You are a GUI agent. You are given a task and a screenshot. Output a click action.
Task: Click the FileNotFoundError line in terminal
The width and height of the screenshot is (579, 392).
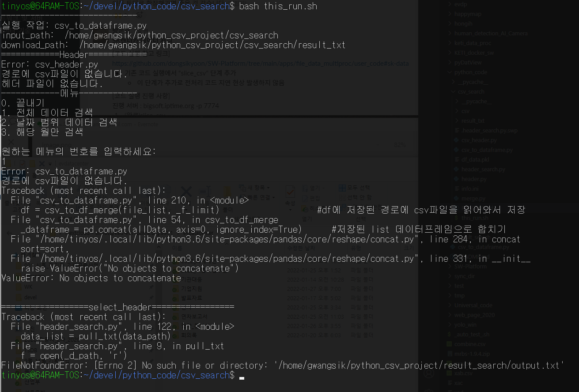(283, 366)
